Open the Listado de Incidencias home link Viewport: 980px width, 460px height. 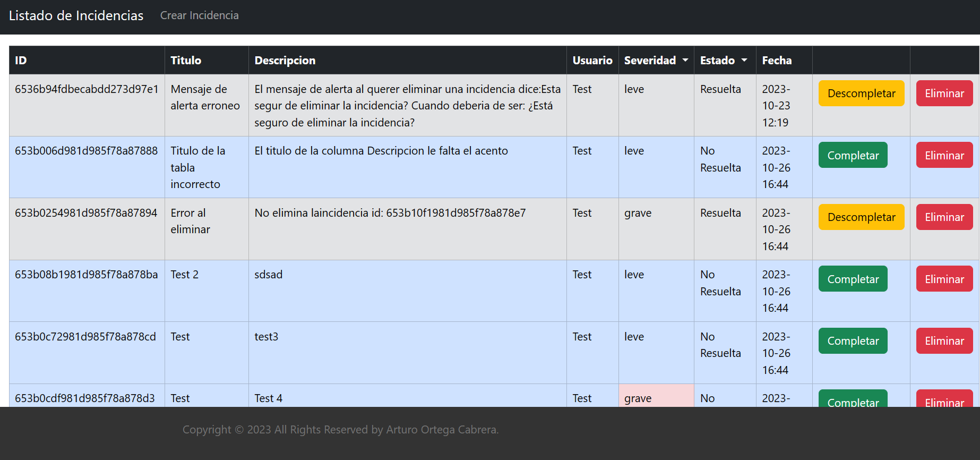(76, 15)
